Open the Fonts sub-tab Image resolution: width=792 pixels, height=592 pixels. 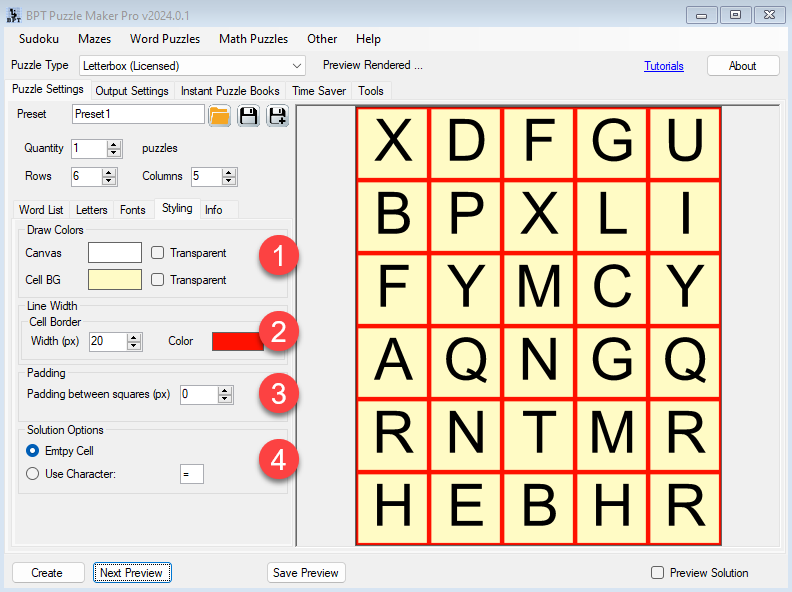(x=133, y=210)
